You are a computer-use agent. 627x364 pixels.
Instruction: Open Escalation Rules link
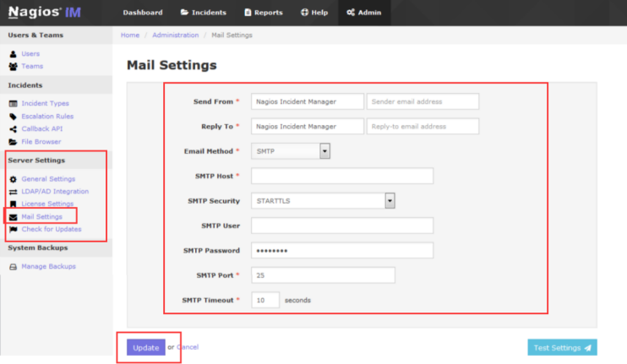47,117
